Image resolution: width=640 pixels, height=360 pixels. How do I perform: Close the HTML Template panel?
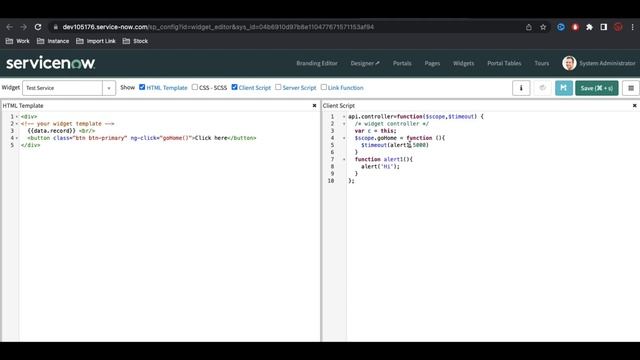point(314,106)
